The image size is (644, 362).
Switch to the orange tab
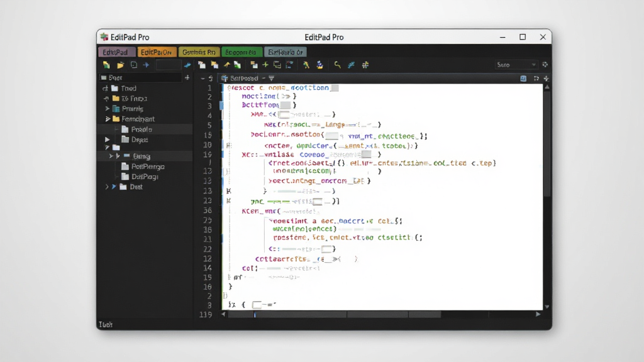[157, 52]
